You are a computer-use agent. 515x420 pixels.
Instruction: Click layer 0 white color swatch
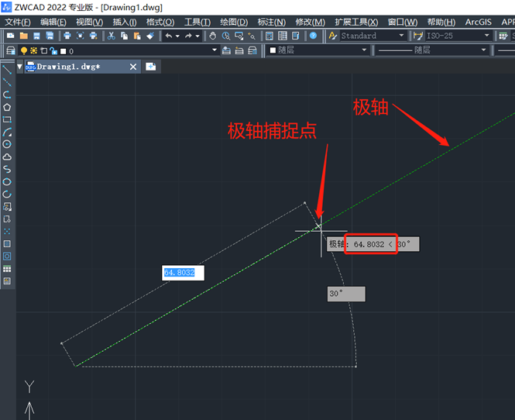(64, 51)
